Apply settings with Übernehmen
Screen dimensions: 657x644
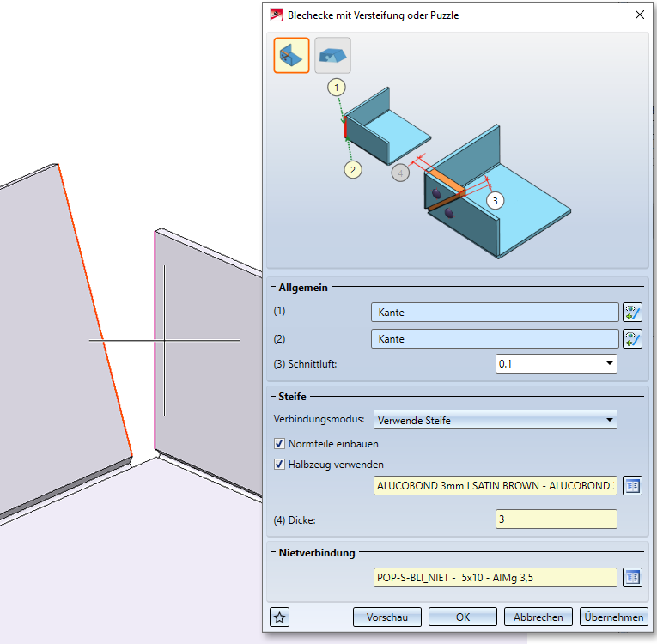click(613, 617)
